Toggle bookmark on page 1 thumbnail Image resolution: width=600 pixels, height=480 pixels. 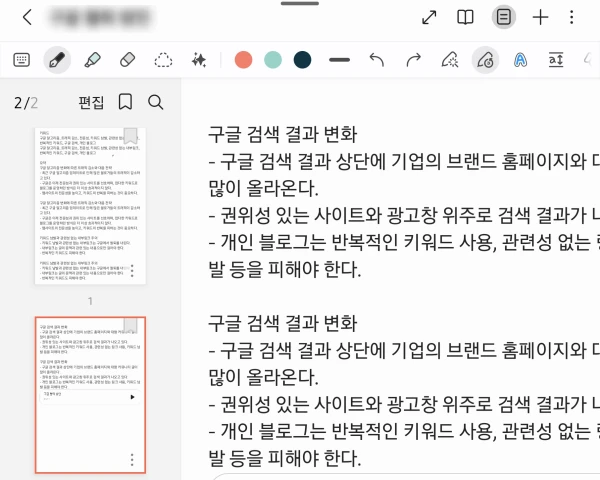point(130,136)
